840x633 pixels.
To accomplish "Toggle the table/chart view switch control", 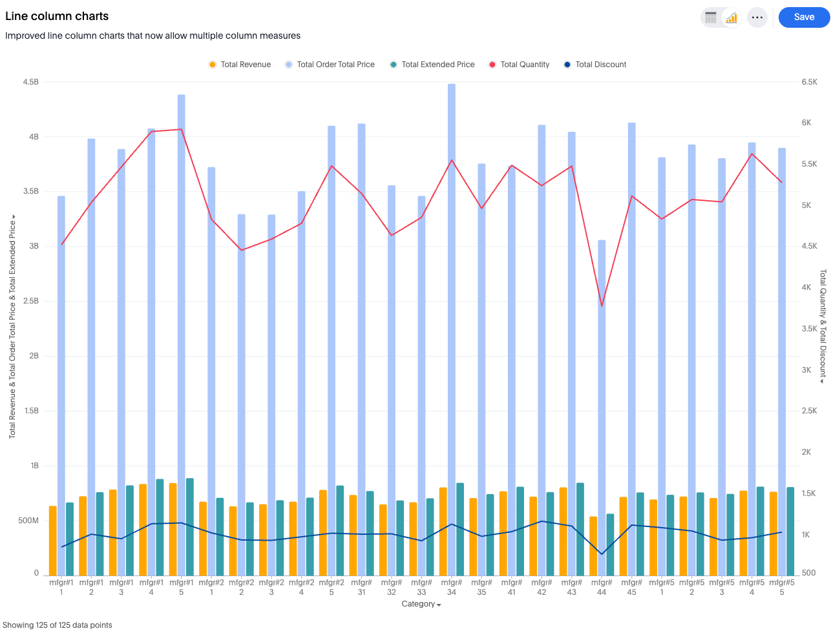I will tap(720, 17).
